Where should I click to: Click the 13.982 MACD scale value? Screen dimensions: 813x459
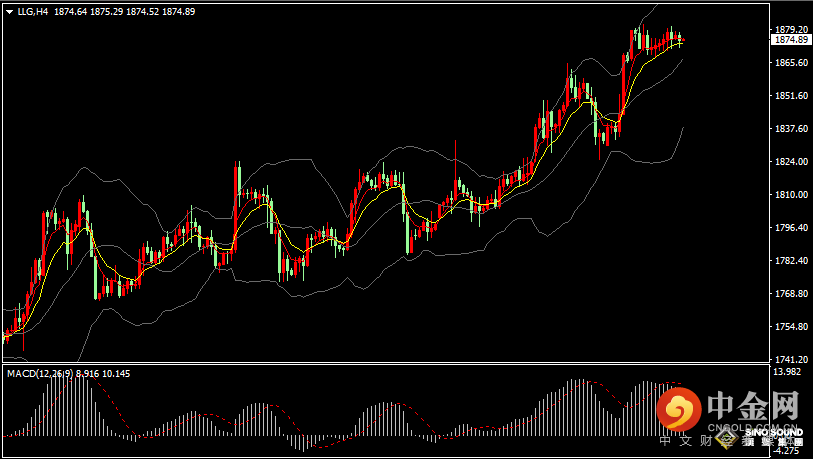click(x=789, y=372)
